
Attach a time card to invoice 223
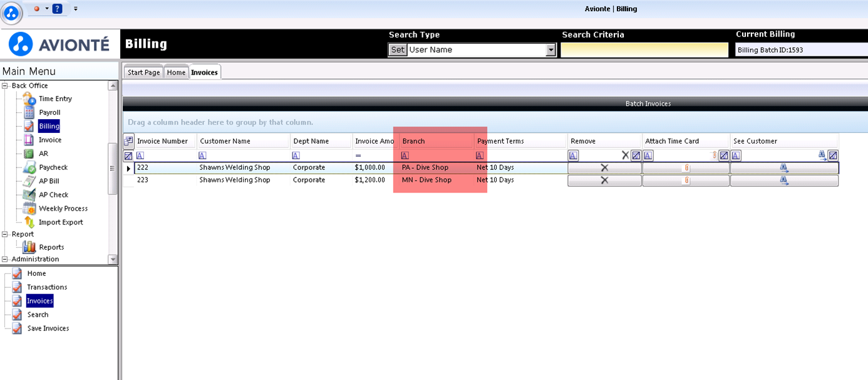pos(686,181)
